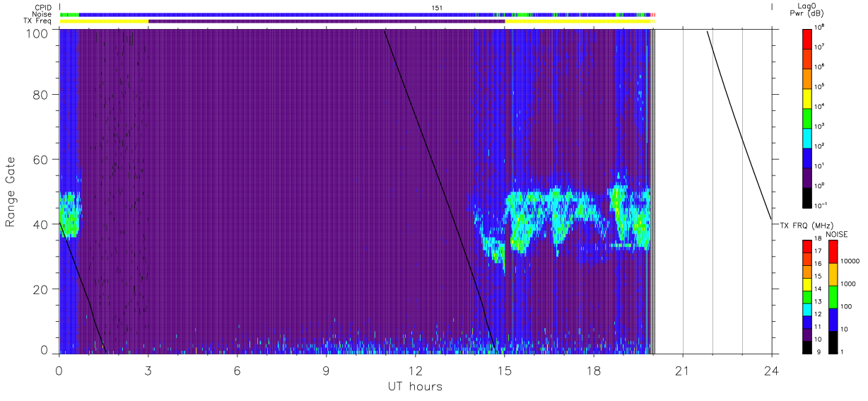Click the '12' tick on UT hours axis
The image size is (868, 401).
(415, 371)
